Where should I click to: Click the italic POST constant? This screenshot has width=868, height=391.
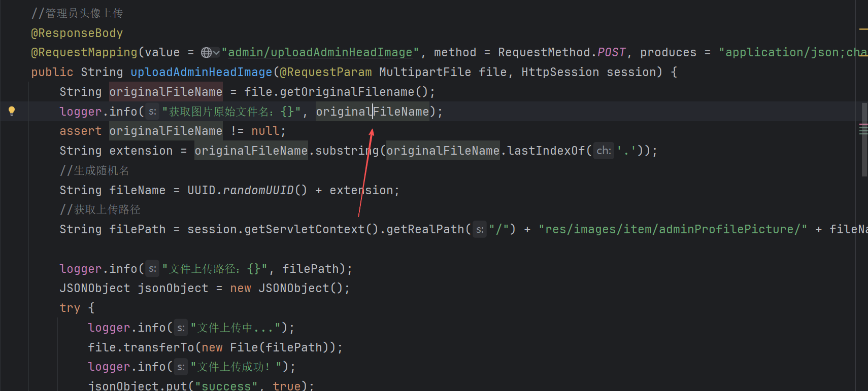coord(612,52)
